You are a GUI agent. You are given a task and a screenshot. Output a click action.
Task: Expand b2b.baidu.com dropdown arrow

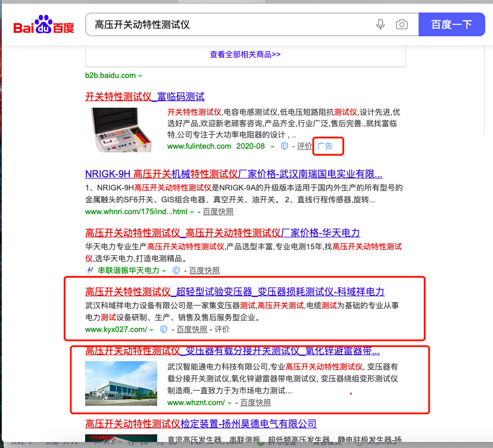point(141,76)
